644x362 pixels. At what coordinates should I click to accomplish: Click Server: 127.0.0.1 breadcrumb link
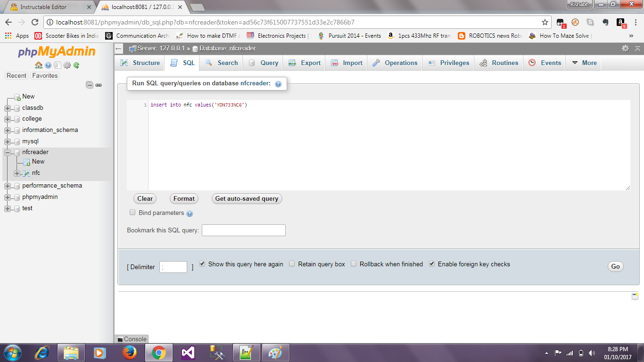(161, 49)
